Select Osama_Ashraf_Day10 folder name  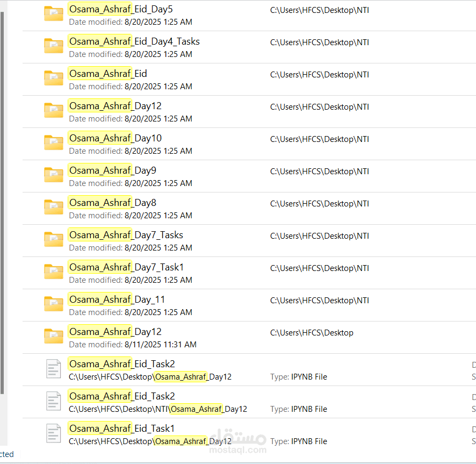click(116, 138)
